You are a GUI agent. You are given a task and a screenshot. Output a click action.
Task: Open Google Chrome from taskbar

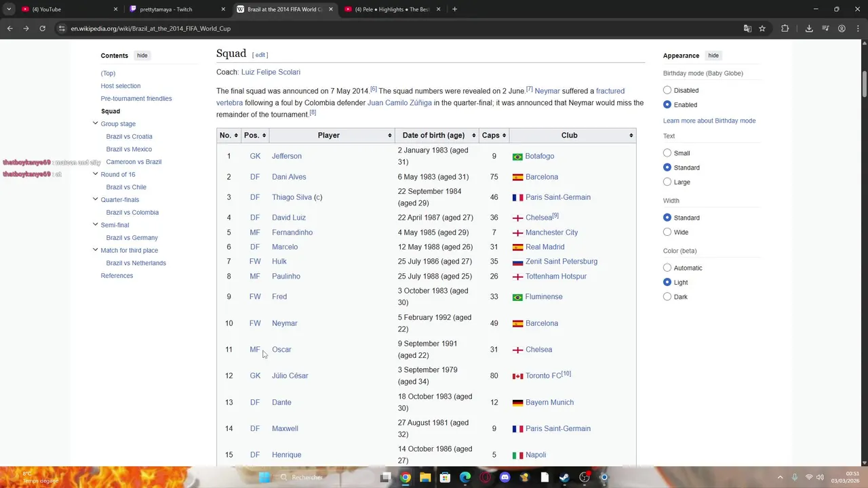(x=405, y=477)
